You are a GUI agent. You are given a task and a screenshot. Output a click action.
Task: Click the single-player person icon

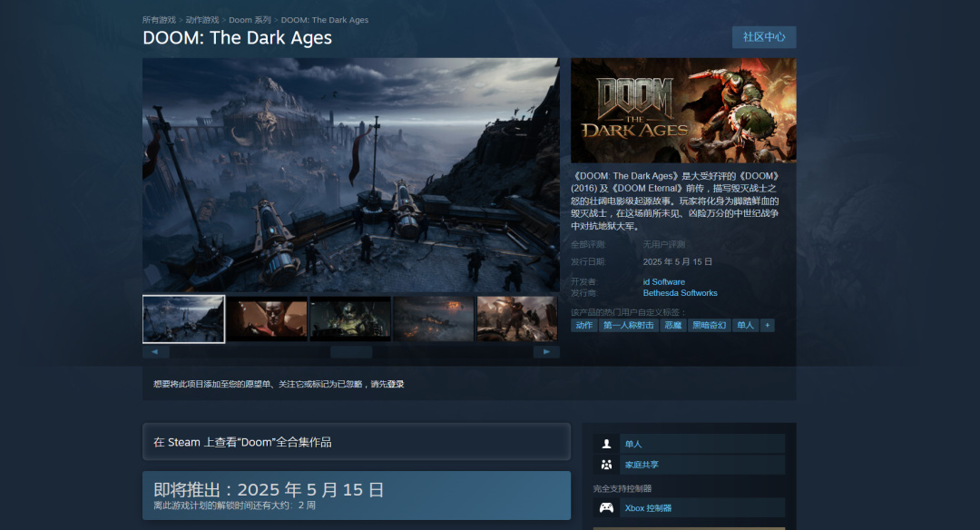click(x=606, y=444)
